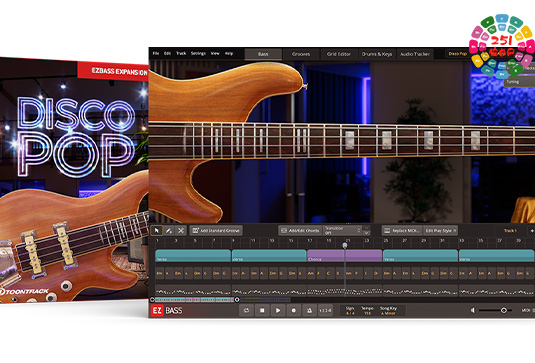Click the count-in 1234 button

pos(325,310)
